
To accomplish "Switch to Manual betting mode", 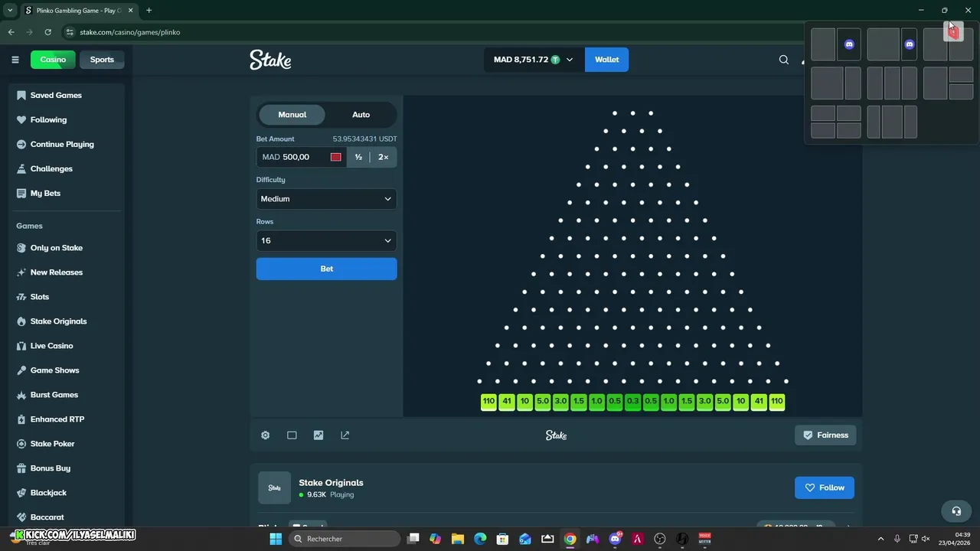I will tap(292, 115).
